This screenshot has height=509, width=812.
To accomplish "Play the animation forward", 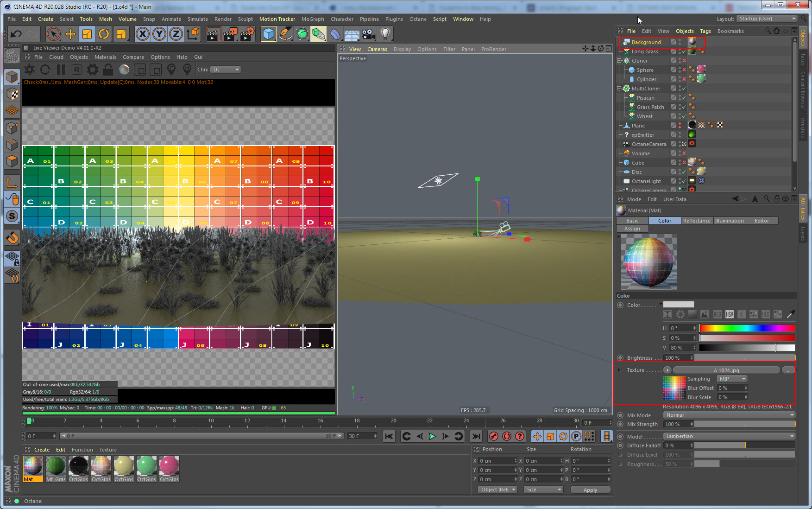I will click(432, 436).
